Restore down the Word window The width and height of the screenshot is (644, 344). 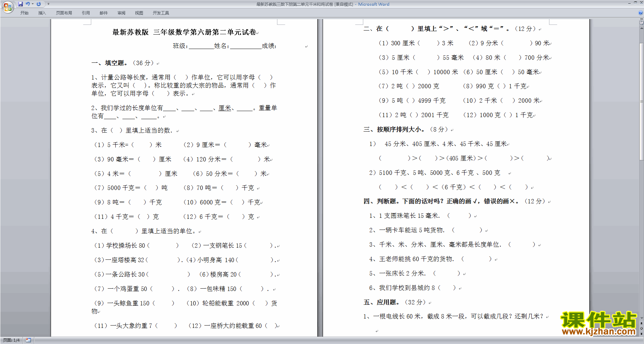[x=635, y=3]
